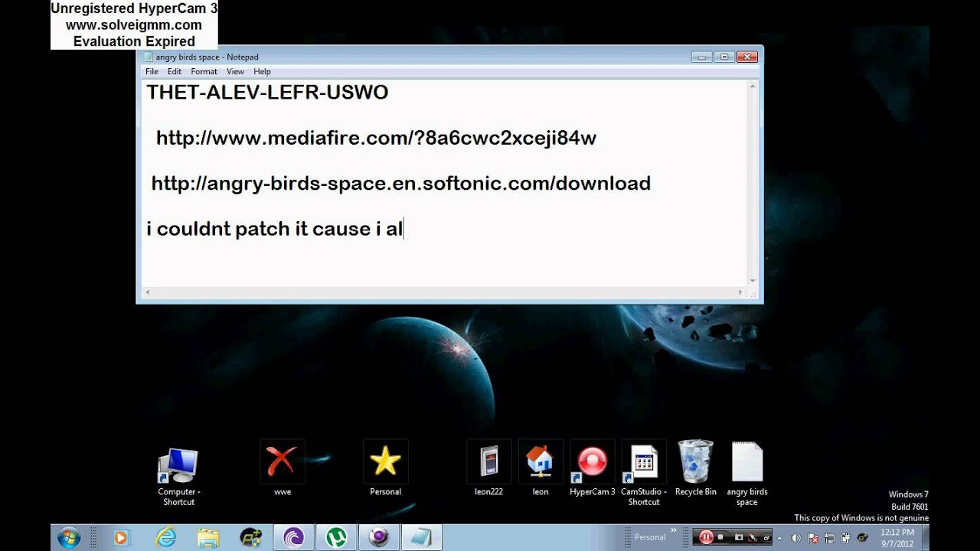The width and height of the screenshot is (980, 551).
Task: Click the HyperCam restore window icon
Action: pos(766,537)
